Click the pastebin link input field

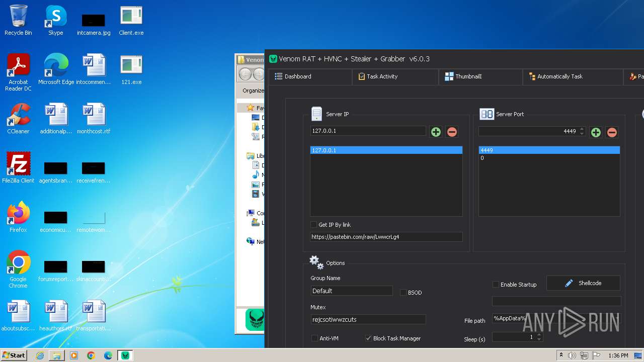click(x=386, y=237)
